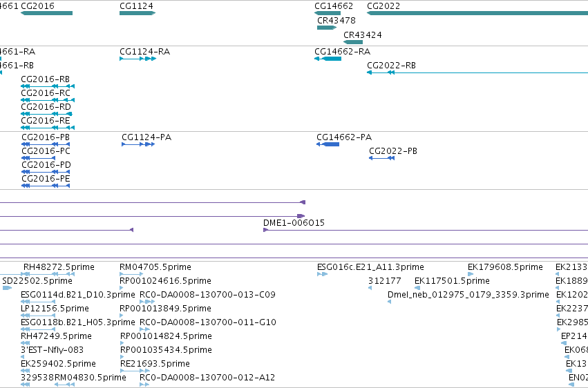Select EST EK117501.5prime label

[453, 281]
